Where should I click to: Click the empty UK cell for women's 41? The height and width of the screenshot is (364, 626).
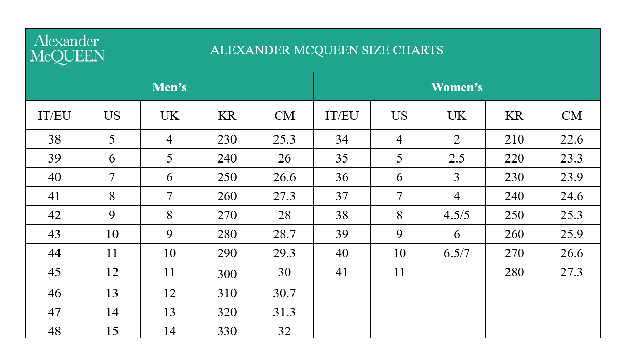pyautogui.click(x=457, y=272)
